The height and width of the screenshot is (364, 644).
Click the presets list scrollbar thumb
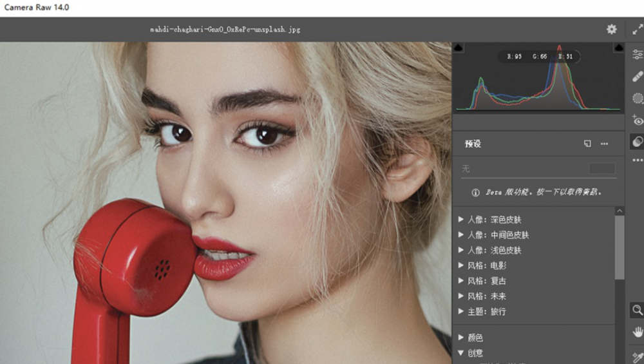(620, 248)
